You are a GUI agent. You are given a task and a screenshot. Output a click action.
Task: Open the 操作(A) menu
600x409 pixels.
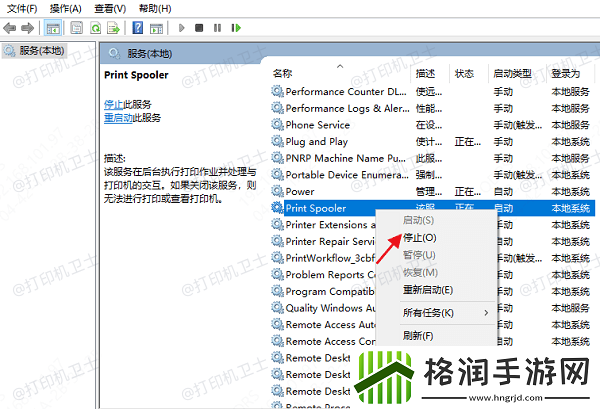(65, 8)
